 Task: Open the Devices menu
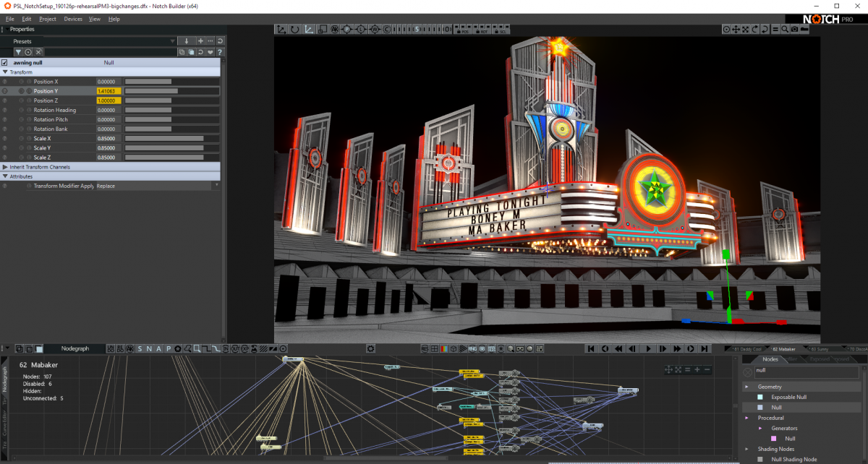[x=73, y=19]
